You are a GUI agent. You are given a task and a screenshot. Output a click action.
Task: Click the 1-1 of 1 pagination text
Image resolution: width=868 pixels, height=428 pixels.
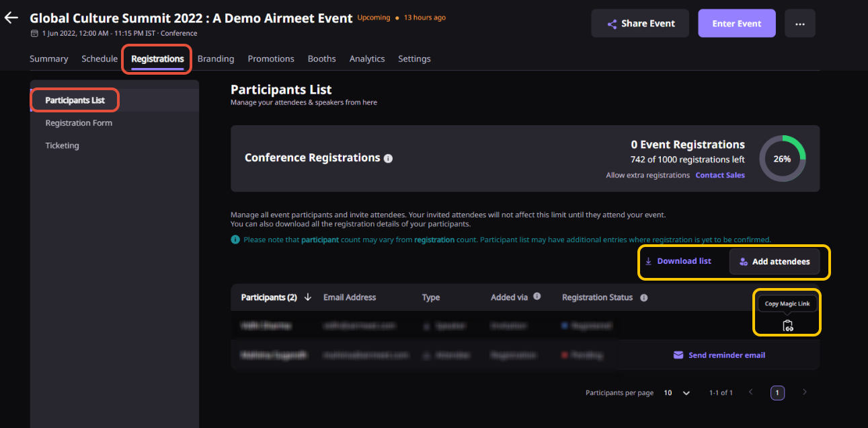click(721, 393)
